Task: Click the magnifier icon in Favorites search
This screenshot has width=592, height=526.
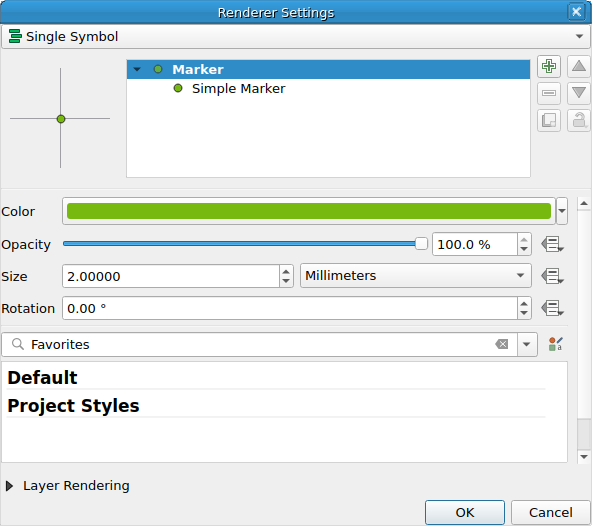Action: point(18,344)
